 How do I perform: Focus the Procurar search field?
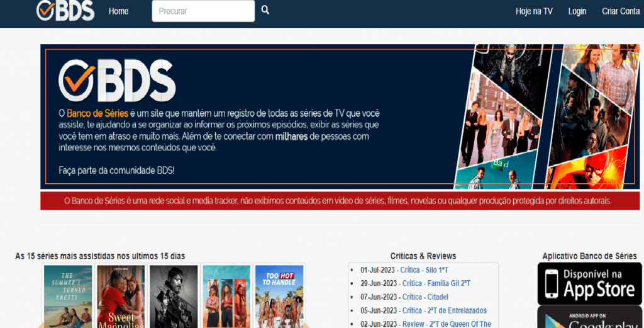[203, 11]
